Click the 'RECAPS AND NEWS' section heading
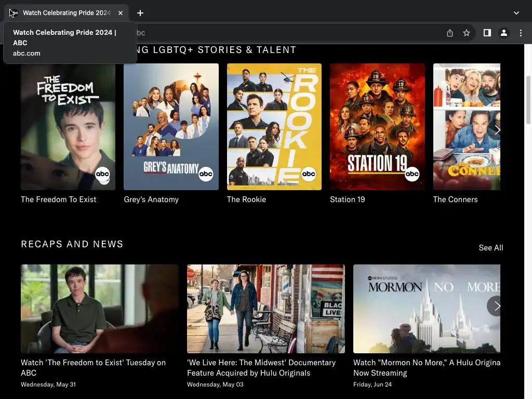The image size is (532, 399). click(x=72, y=244)
